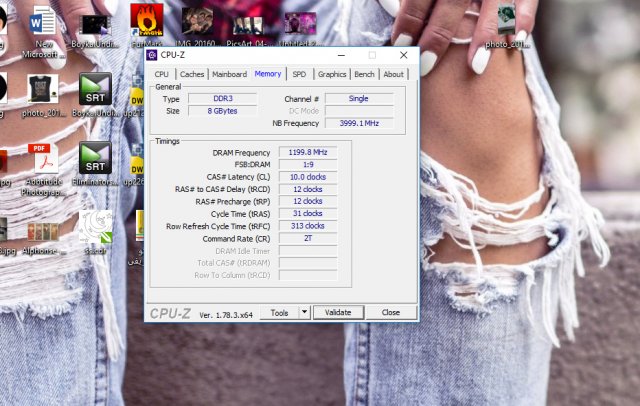Select the Eliminators SRT subtitle file icon
Screen dimensions: 640x406
coord(95,158)
